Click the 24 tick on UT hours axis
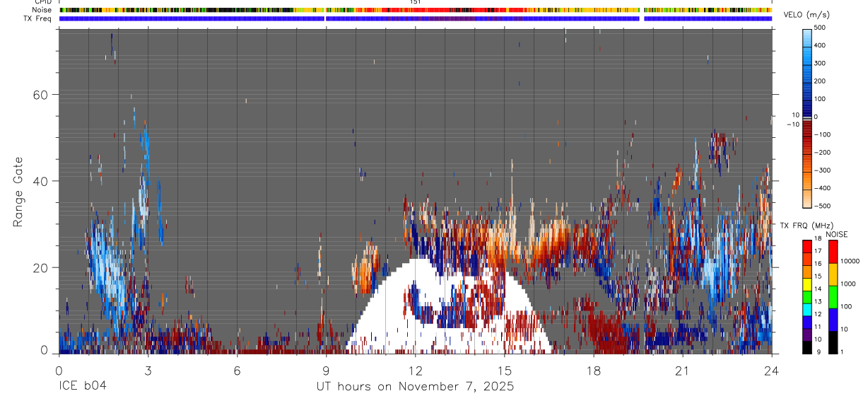The image size is (868, 401). tap(772, 370)
